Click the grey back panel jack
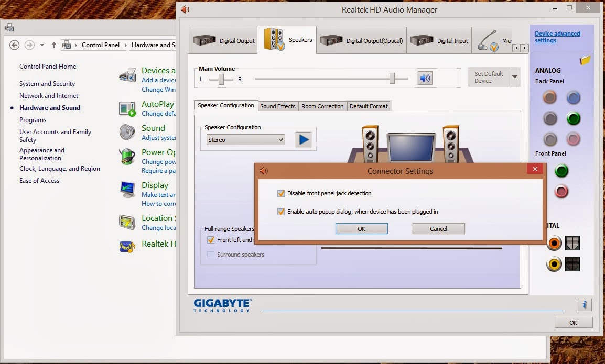The image size is (605, 364). click(550, 139)
